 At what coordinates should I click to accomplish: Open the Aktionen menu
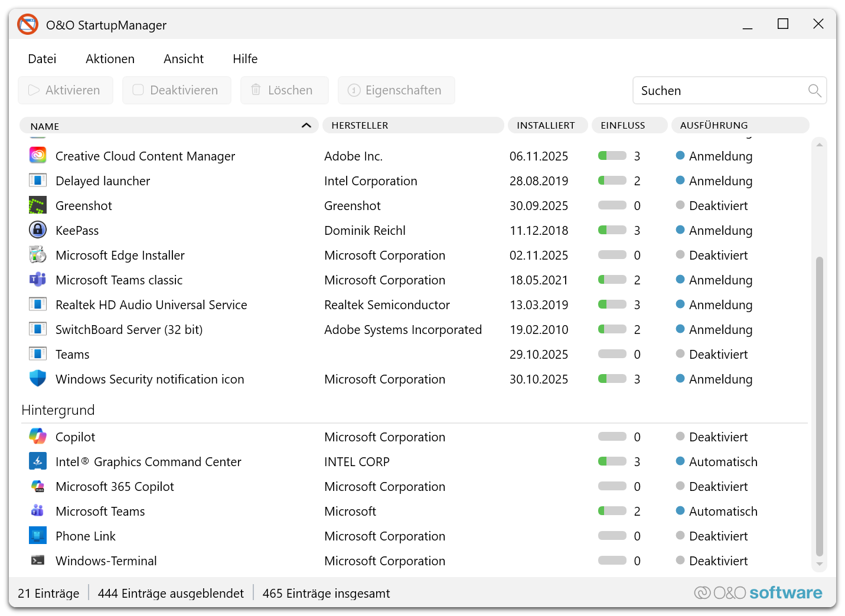coord(110,59)
